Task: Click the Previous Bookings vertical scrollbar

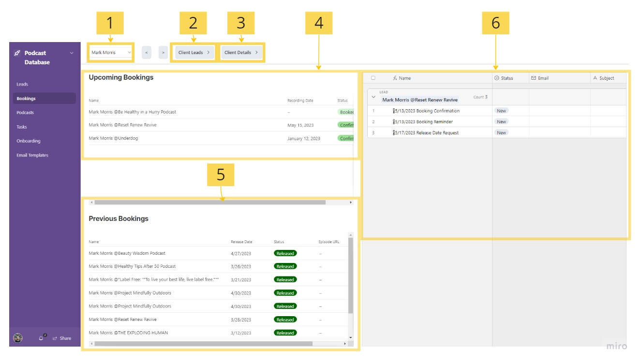Action: tap(351, 276)
